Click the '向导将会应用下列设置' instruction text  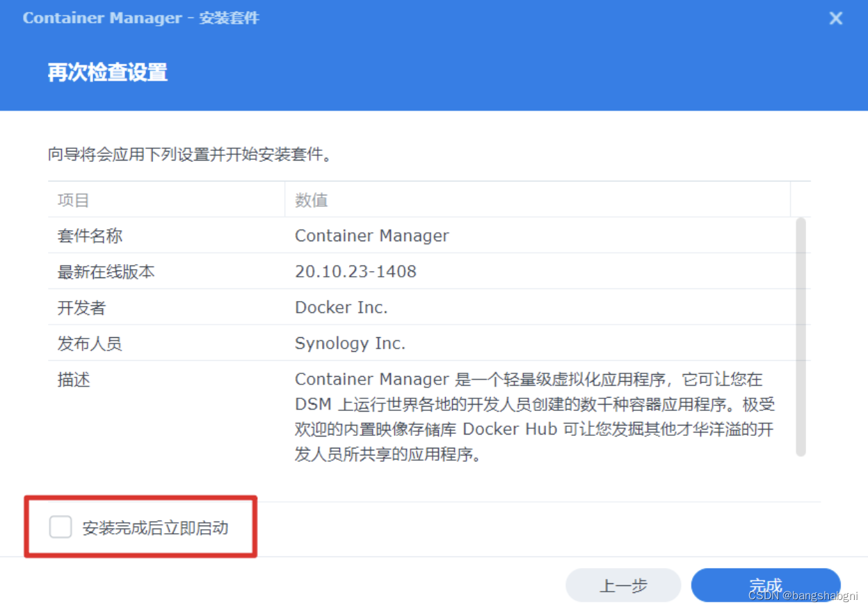[x=190, y=154]
